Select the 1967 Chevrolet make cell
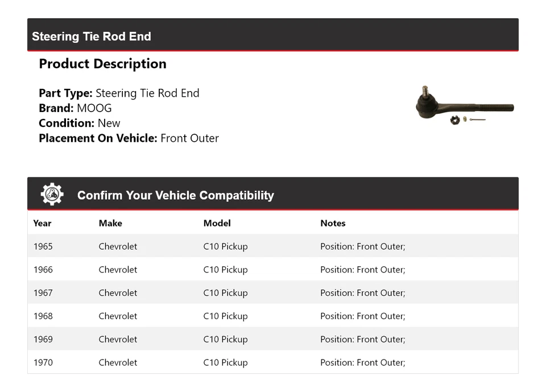The width and height of the screenshot is (546, 392). pos(118,293)
